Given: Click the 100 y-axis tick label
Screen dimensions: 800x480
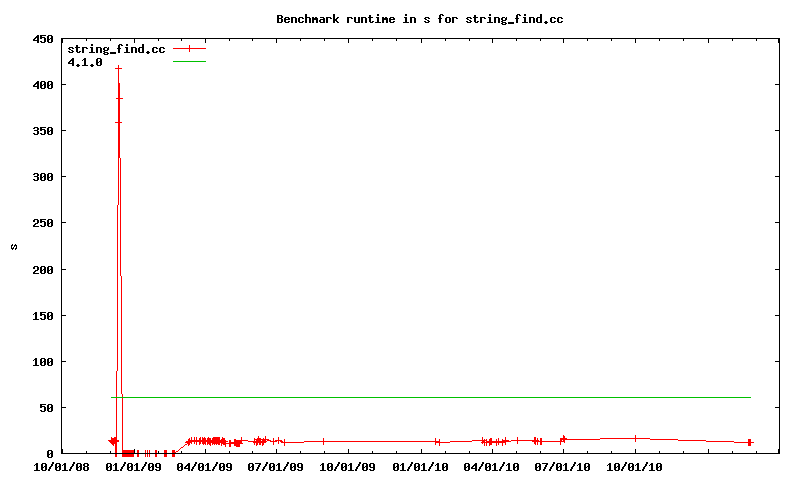Looking at the screenshot, I should pyautogui.click(x=43, y=361).
